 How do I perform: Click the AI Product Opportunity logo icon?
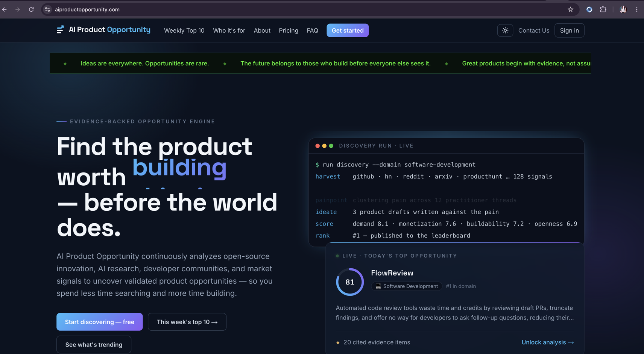(x=60, y=30)
